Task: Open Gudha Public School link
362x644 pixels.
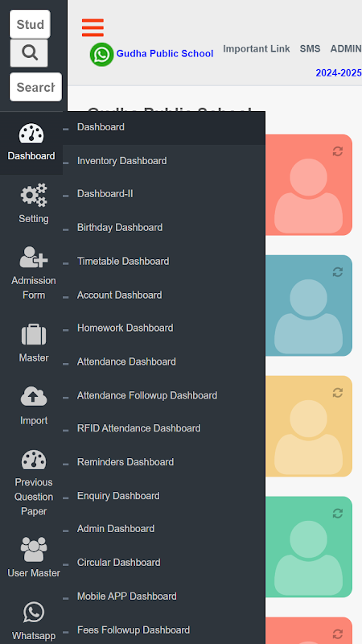Action: click(165, 54)
